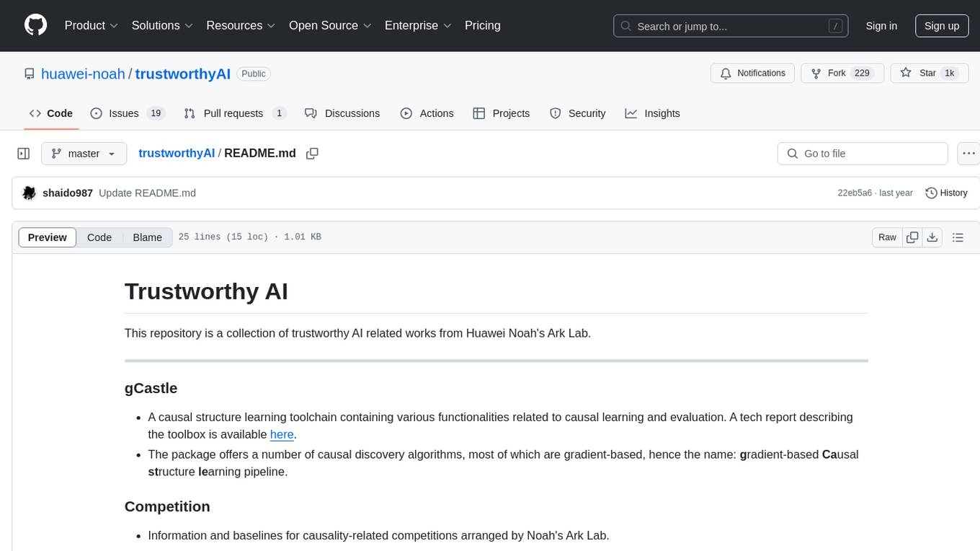Click the trustworthyAI breadcrumb link
Image resolution: width=980 pixels, height=551 pixels.
(x=177, y=153)
